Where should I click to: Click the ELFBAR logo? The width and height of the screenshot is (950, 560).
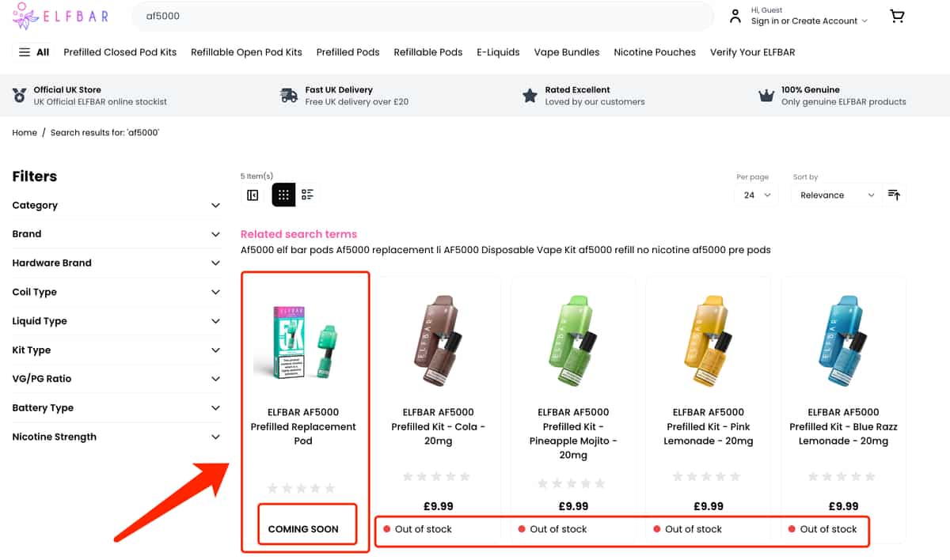[60, 16]
